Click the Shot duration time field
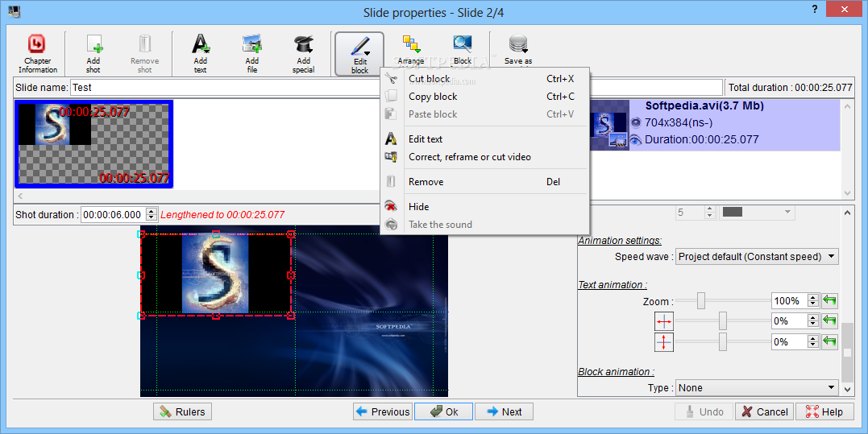Image resolution: width=868 pixels, height=434 pixels. tap(113, 214)
